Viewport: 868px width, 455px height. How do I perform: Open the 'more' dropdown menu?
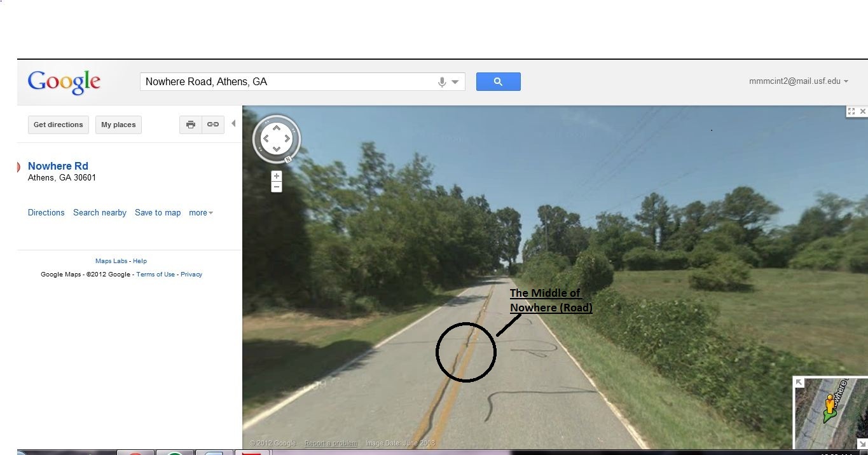[201, 213]
